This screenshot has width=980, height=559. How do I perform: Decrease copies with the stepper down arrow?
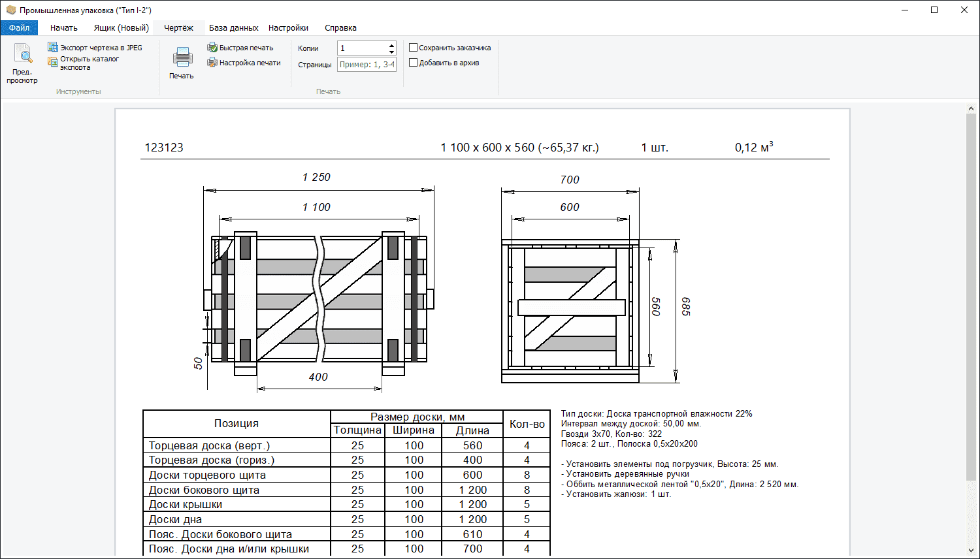tap(391, 52)
